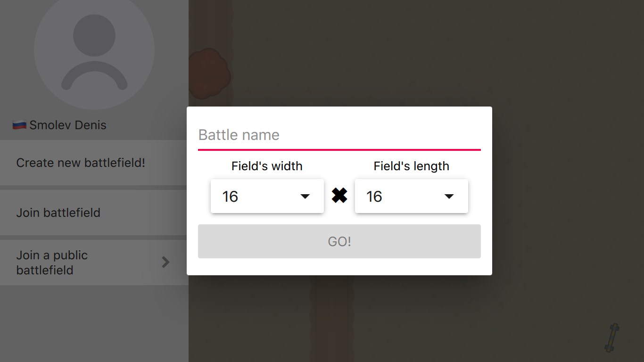Viewport: 644px width, 362px height.
Task: Click the brown bush on the battlefield map
Action: [209, 74]
